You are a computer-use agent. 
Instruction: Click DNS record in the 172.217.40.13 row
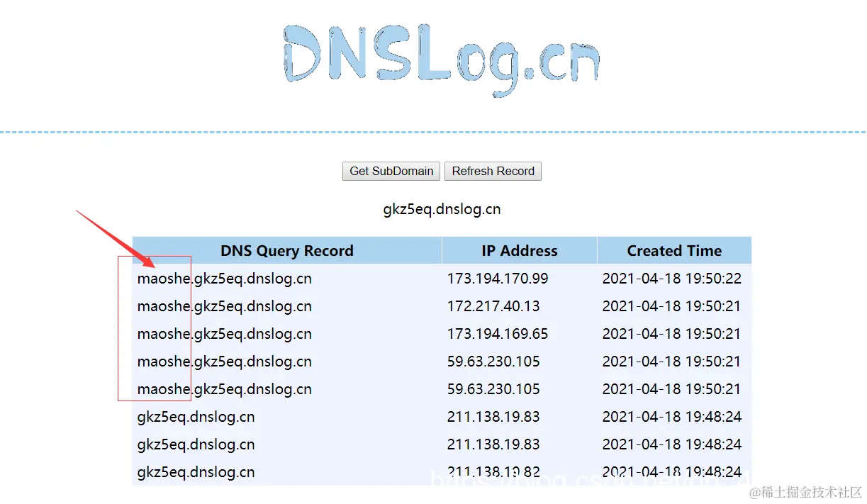coord(225,306)
